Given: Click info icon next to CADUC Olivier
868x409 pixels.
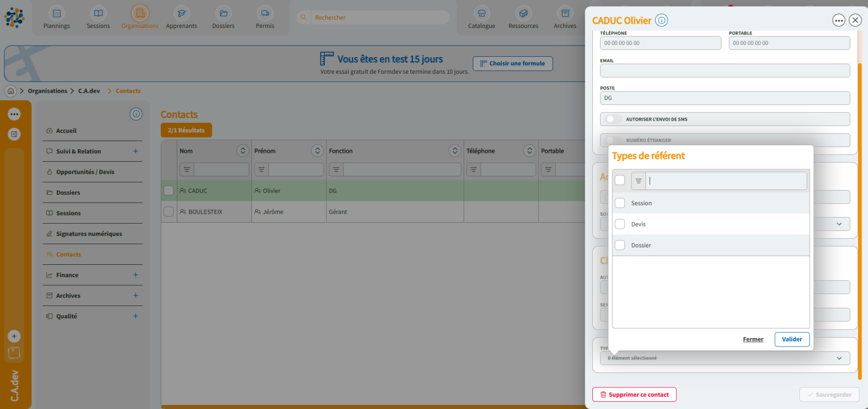Looking at the screenshot, I should click(x=661, y=20).
